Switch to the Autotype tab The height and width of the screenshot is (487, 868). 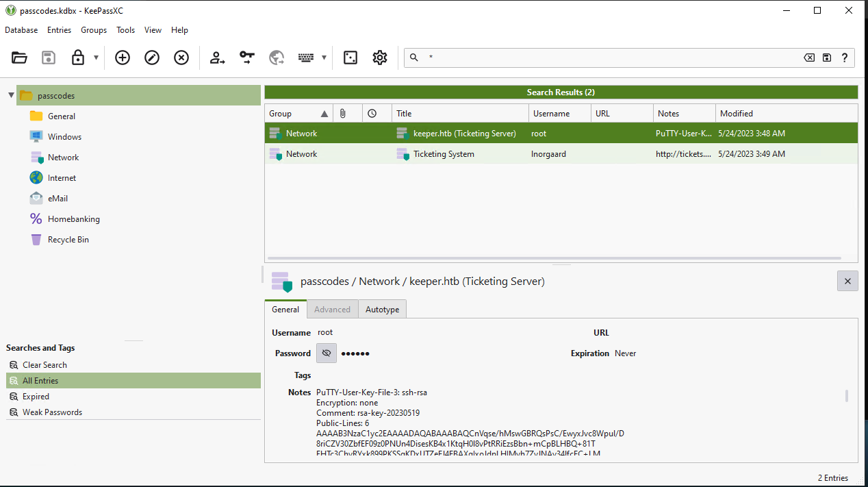382,310
